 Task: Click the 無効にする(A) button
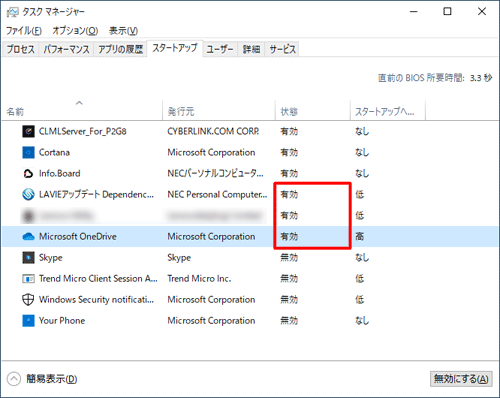click(461, 379)
